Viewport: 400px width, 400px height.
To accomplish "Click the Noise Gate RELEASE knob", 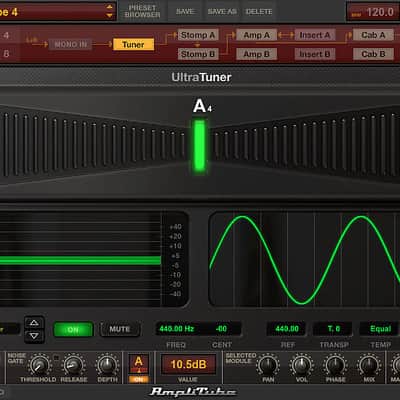I will 74,365.
